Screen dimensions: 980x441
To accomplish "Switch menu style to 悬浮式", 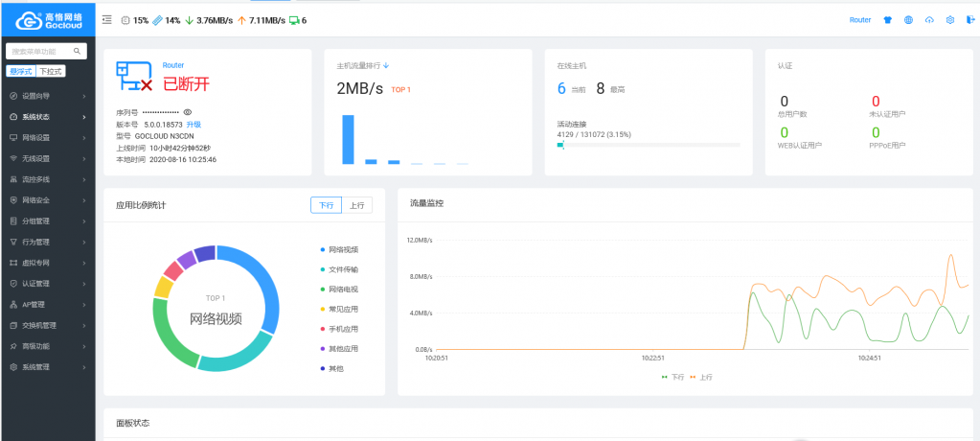I will coord(20,71).
